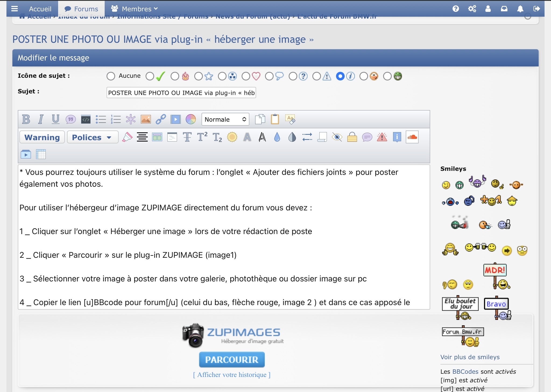Image resolution: width=551 pixels, height=392 pixels.
Task: Insert URL link with chain icon
Action: click(x=161, y=119)
